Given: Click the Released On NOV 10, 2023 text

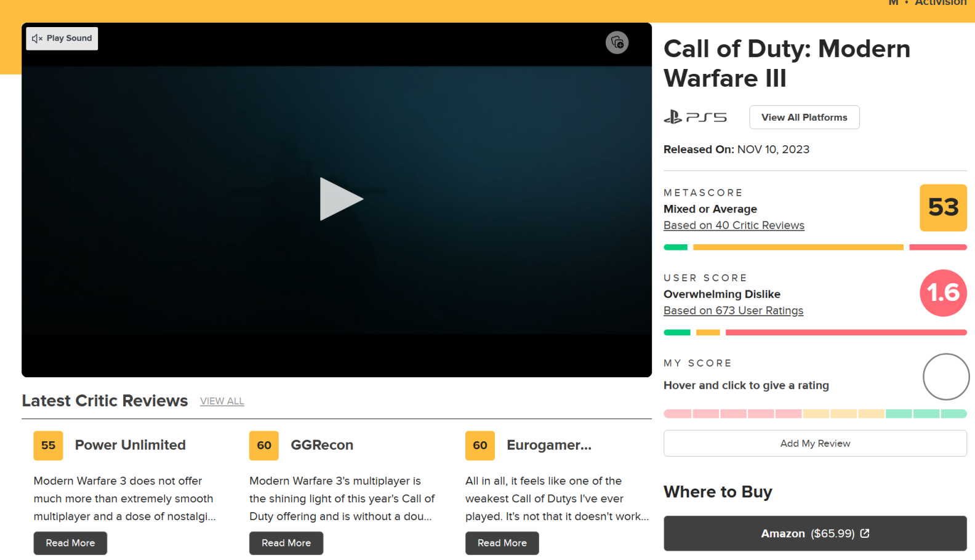Looking at the screenshot, I should click(x=736, y=150).
